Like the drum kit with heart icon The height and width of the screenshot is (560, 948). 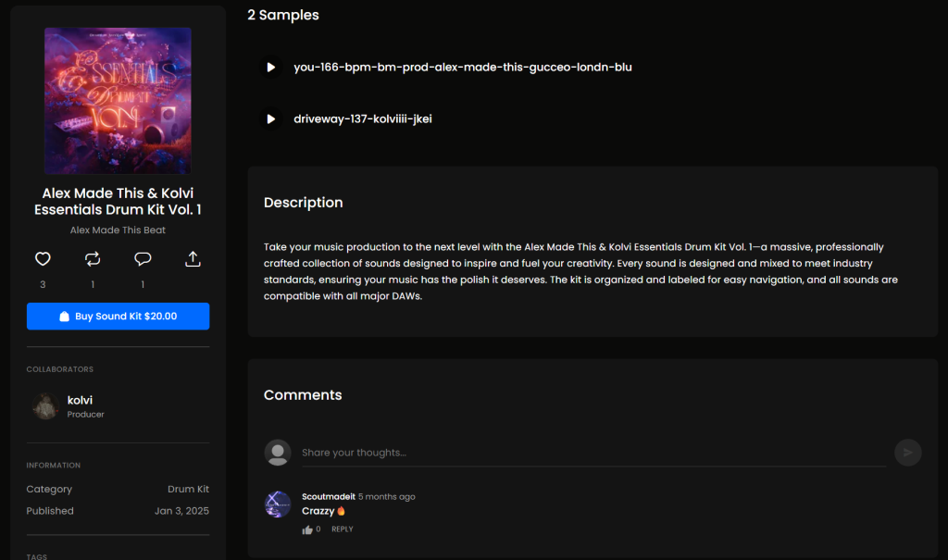tap(43, 259)
